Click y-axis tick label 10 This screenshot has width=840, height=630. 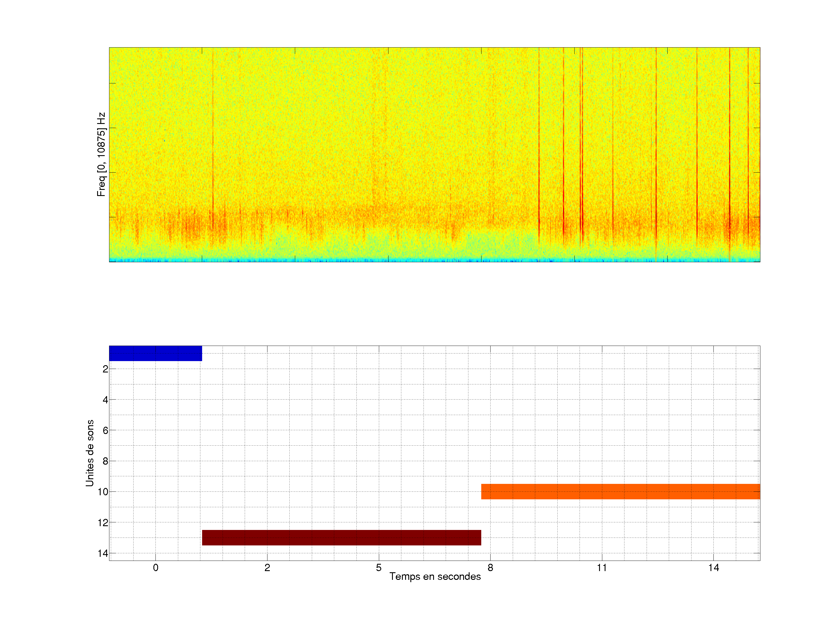pyautogui.click(x=103, y=492)
